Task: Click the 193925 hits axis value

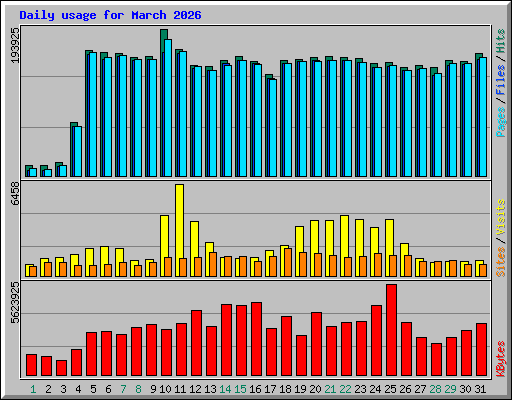Action: (15, 45)
